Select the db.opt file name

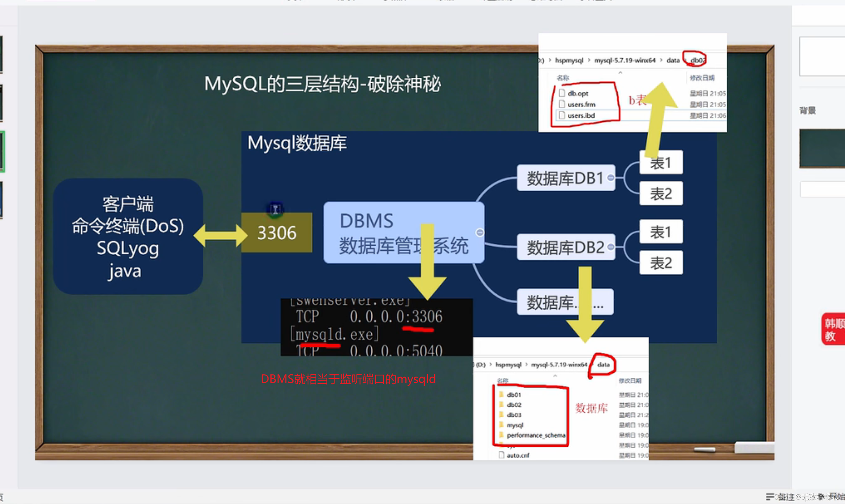pos(578,93)
